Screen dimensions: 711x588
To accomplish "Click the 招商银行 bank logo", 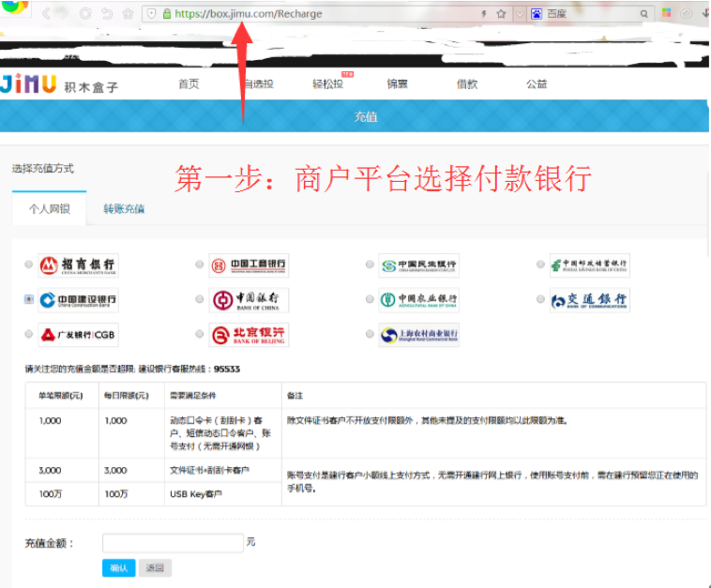I will [x=78, y=265].
